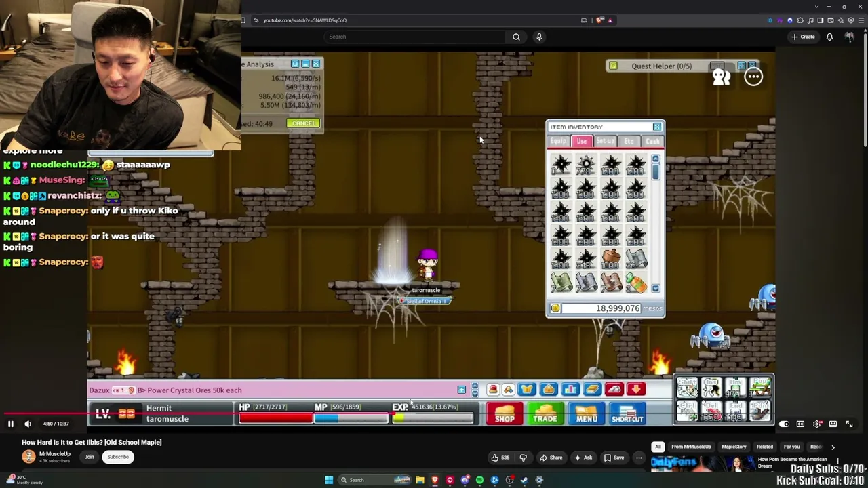Switch inventory to Cash tab
The image size is (868, 488).
(652, 141)
